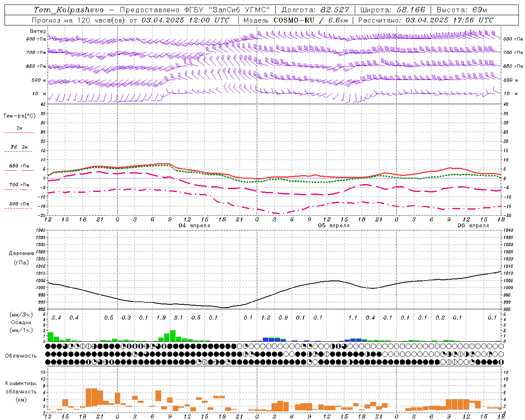
Task: Select the 'Предоставлено ФГБУ "ЗапСиб УГМС"' provider text
Action: coord(194,10)
